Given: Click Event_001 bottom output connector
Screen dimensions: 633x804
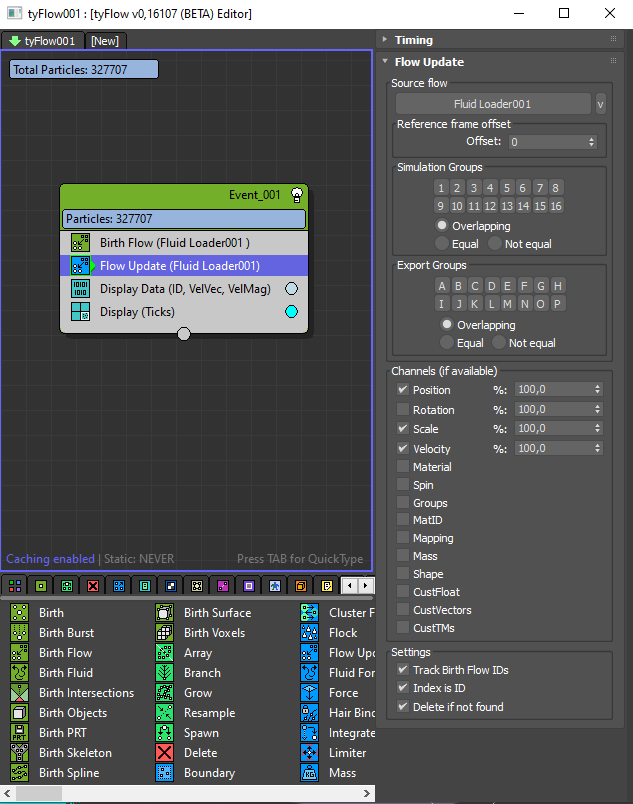Looking at the screenshot, I should [183, 334].
